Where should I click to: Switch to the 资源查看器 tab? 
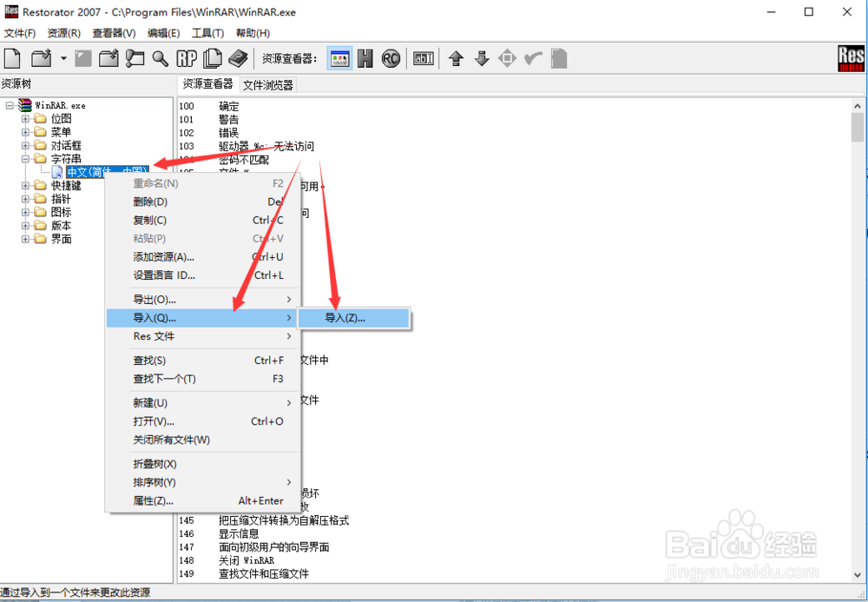(x=208, y=84)
